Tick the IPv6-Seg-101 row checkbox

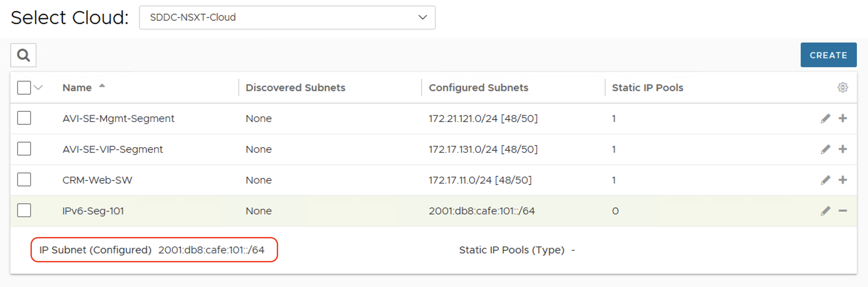24,210
